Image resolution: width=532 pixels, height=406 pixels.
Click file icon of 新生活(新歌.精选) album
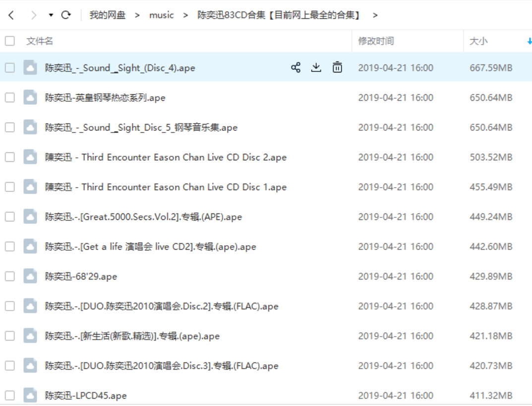30,336
